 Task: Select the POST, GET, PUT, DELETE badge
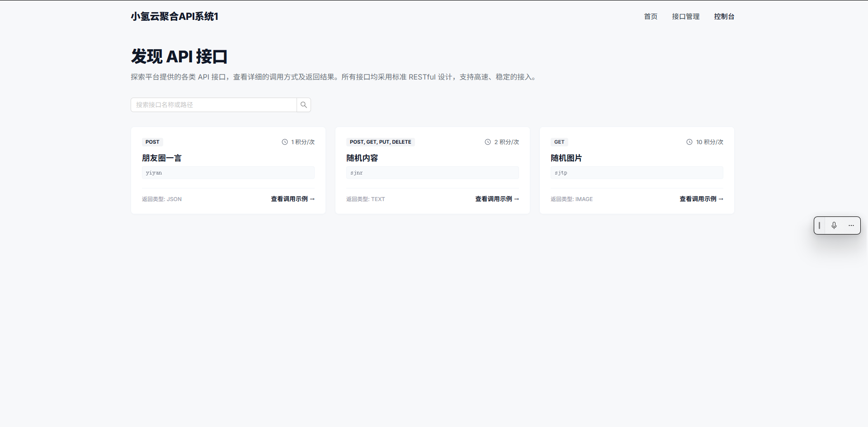click(x=380, y=142)
